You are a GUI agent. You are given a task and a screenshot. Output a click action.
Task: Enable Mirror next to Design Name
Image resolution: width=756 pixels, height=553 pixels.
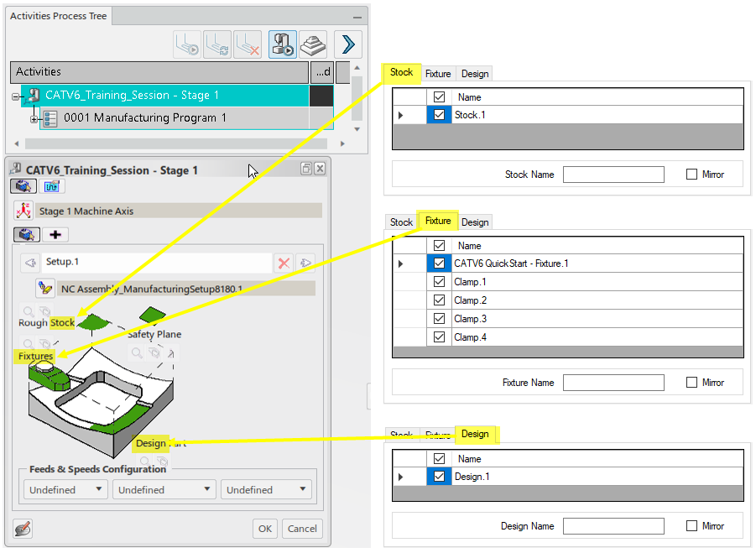point(691,525)
